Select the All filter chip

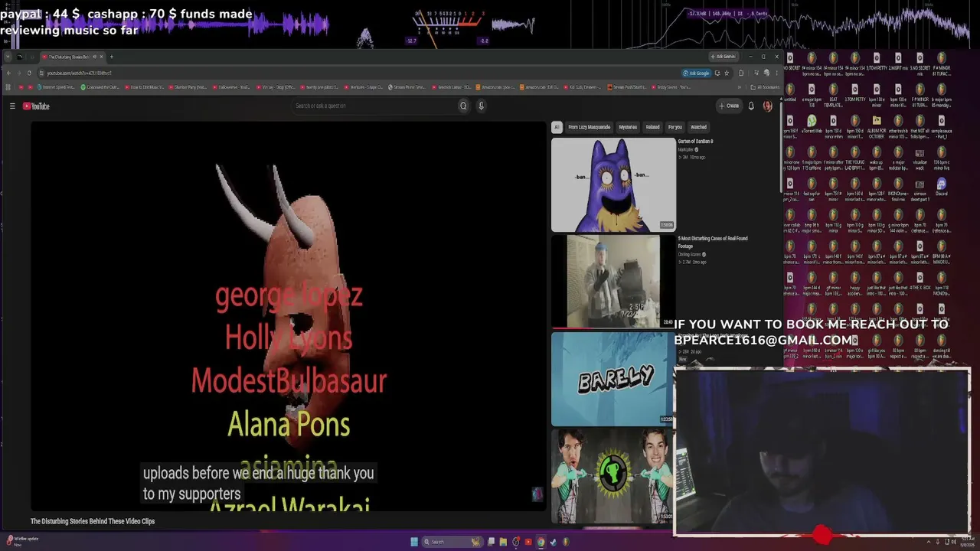click(557, 127)
